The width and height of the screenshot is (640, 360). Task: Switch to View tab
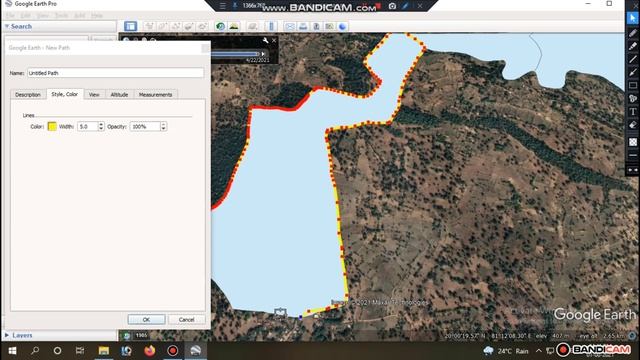tap(94, 95)
